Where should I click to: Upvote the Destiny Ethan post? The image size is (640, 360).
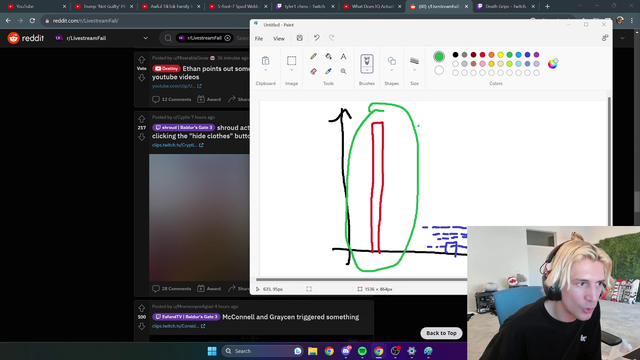(142, 60)
